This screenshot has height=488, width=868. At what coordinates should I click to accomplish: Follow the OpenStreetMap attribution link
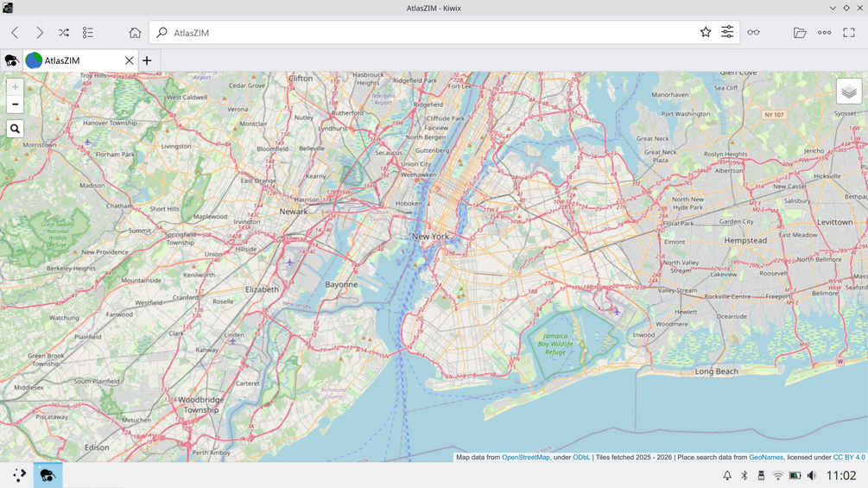525,457
